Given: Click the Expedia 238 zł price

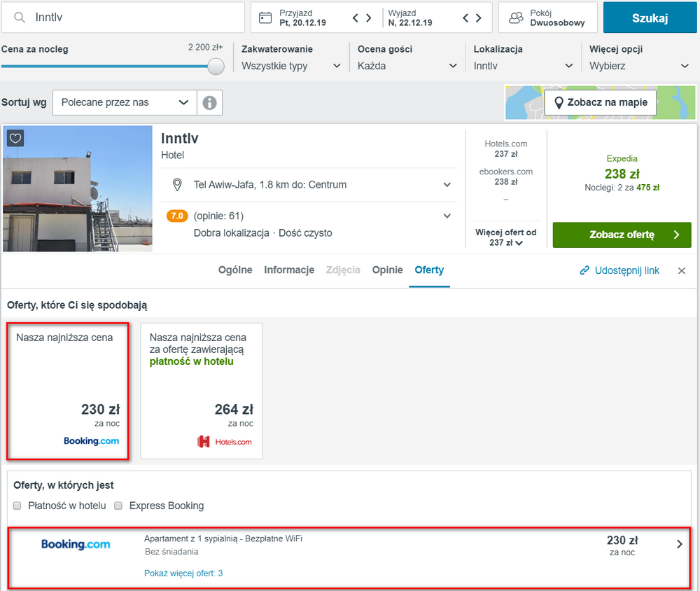Looking at the screenshot, I should (x=622, y=174).
